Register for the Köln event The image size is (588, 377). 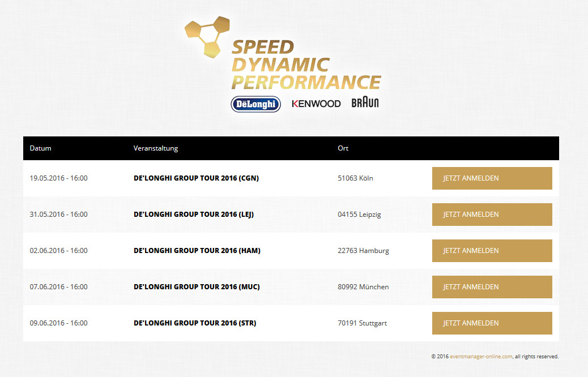[492, 178]
